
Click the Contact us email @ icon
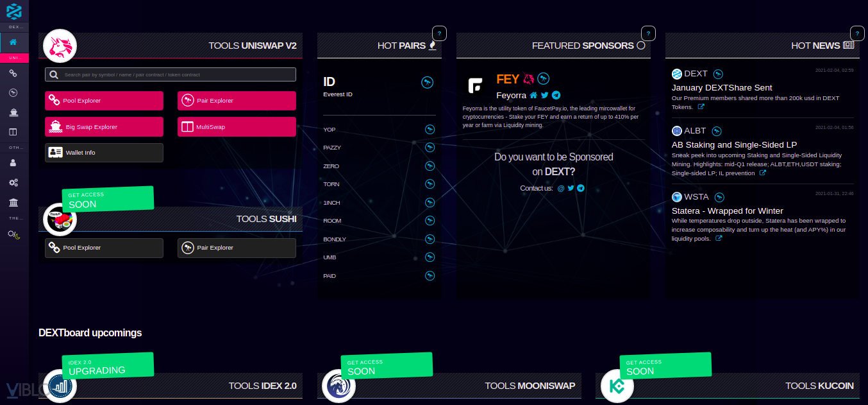(x=561, y=188)
